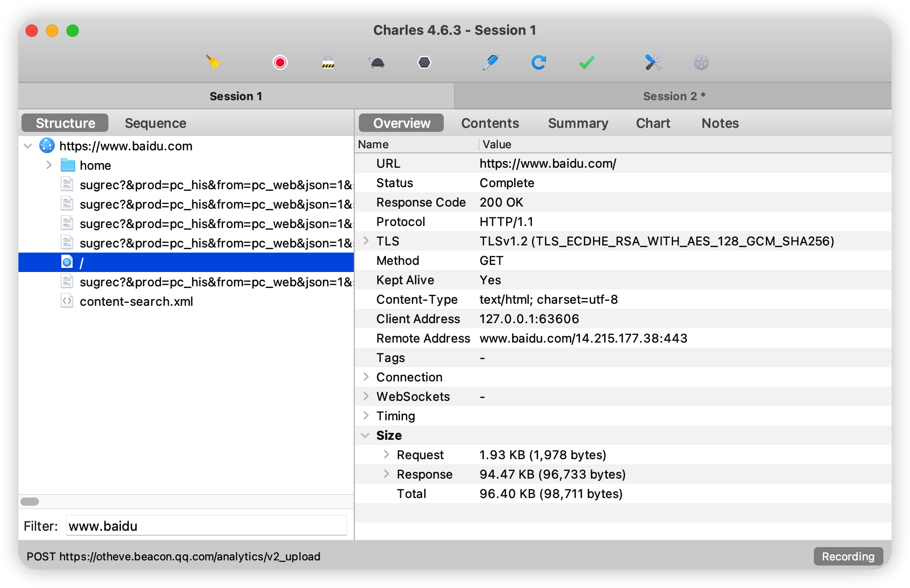Select the Structure view
The height and width of the screenshot is (588, 910).
click(65, 123)
